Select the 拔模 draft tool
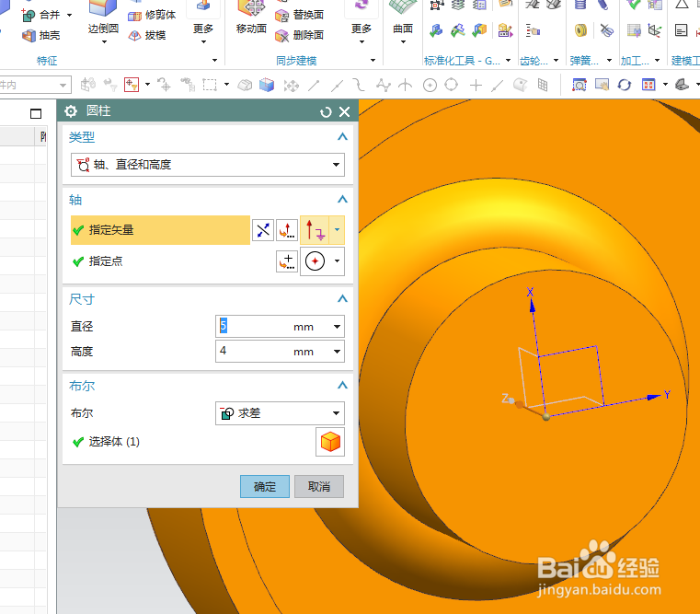700x614 pixels. [x=147, y=35]
